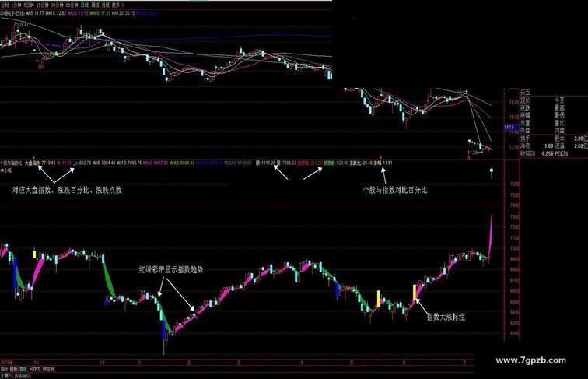This screenshot has height=379, width=588.
Task: Click the yellow candle above index spike
Action: click(492, 171)
